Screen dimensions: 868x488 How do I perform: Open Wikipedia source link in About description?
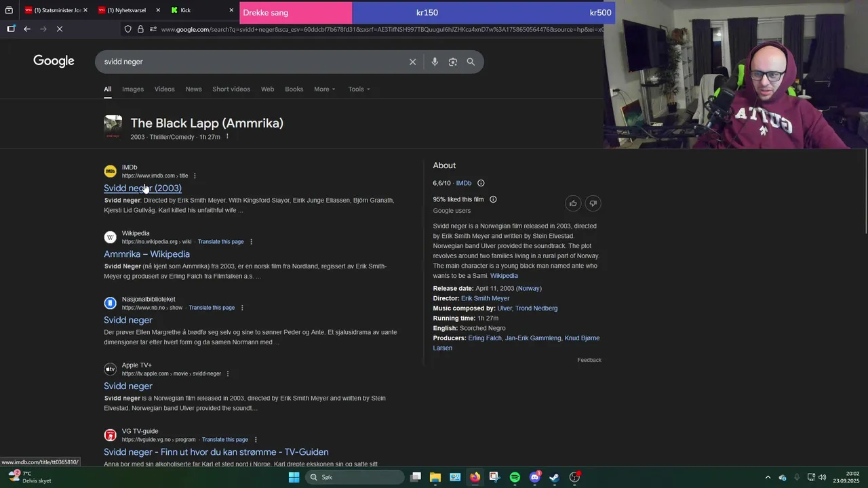[504, 276]
